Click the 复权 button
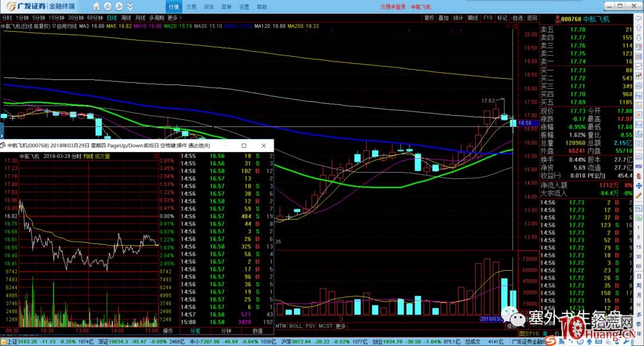Image resolution: width=644 pixels, height=346 pixels. point(429,18)
